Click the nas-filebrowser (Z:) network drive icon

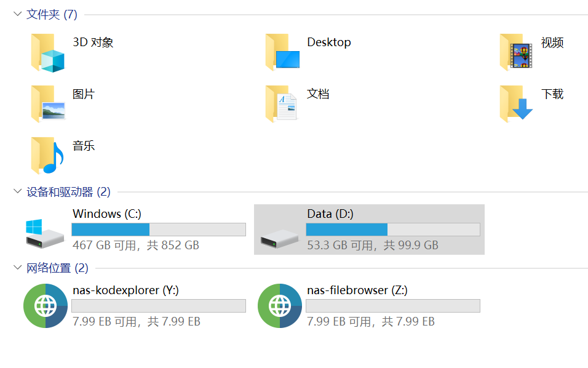click(x=279, y=306)
